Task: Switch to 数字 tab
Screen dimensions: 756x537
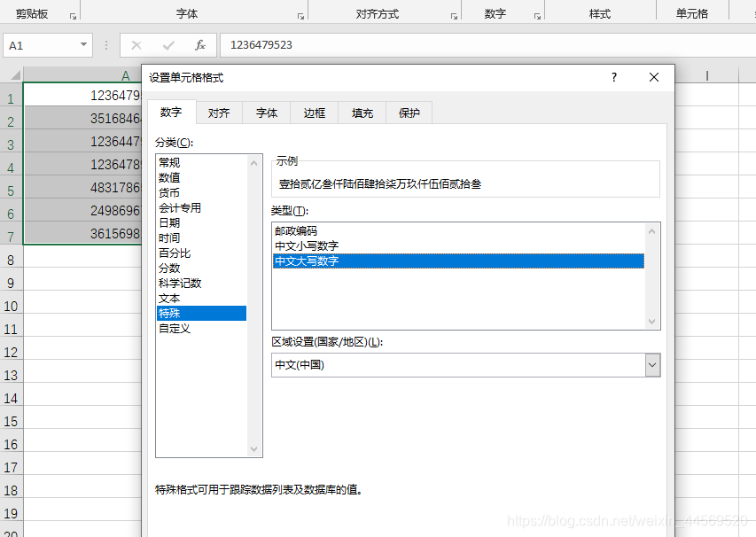Action: coord(171,113)
